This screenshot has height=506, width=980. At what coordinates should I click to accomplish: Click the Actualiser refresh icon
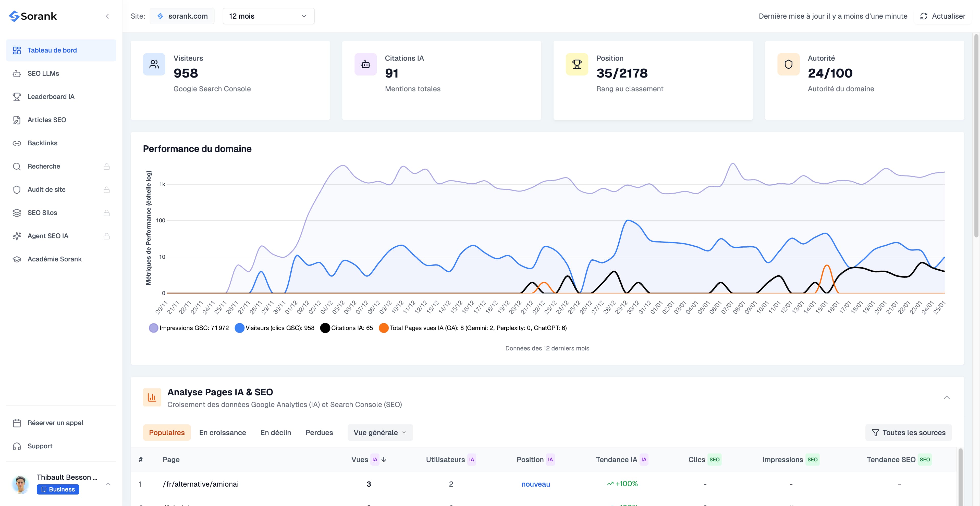point(924,16)
